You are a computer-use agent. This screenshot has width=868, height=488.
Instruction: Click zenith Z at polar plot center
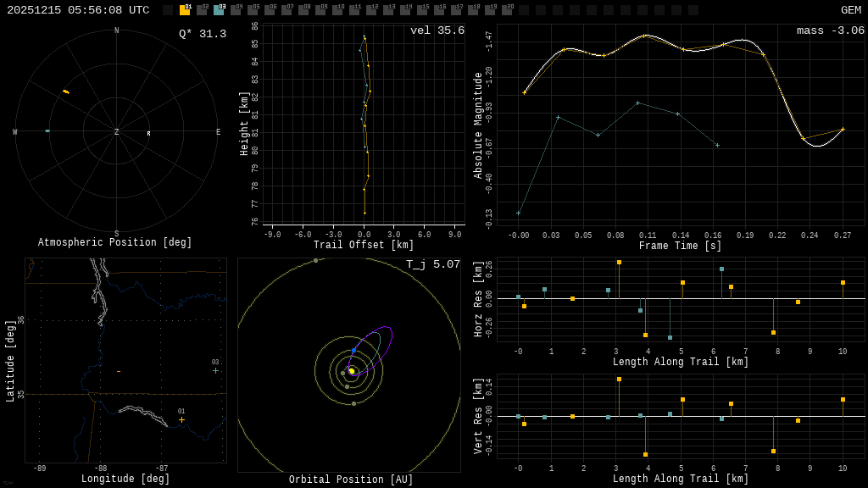[x=116, y=131]
